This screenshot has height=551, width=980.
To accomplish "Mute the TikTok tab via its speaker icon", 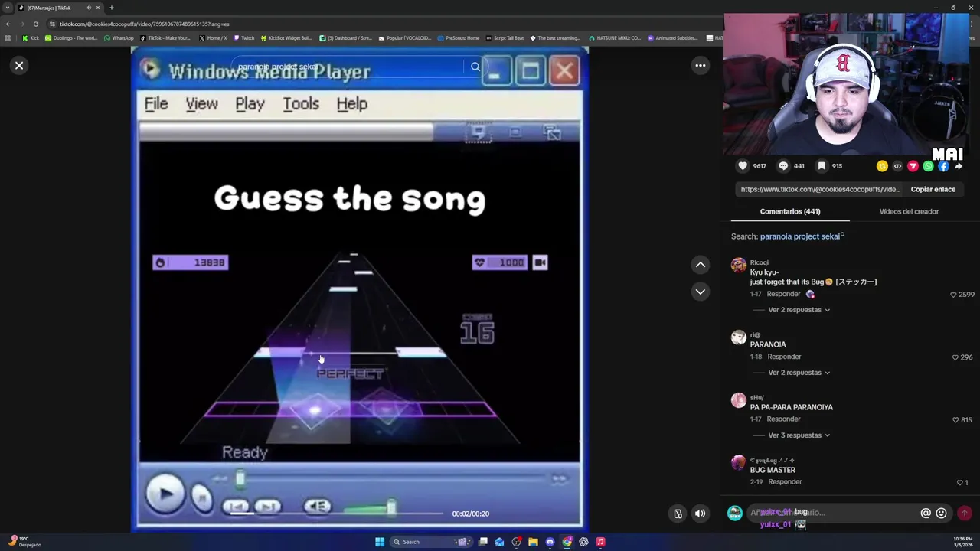I will [x=88, y=8].
